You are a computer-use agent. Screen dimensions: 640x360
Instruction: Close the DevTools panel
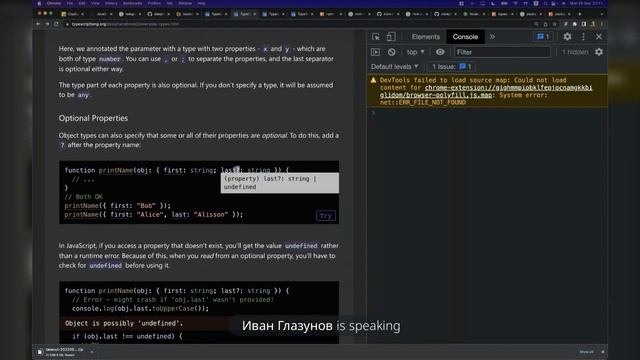point(599,37)
